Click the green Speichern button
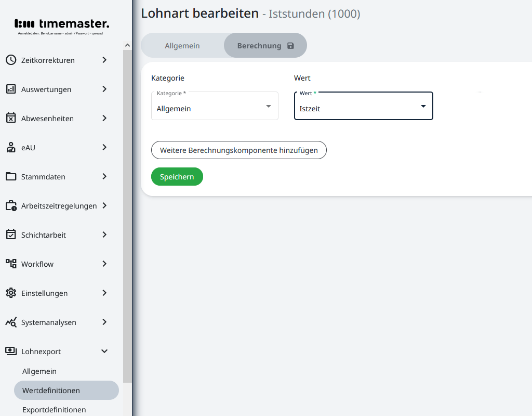Screen dimensions: 532x416 (x=177, y=177)
